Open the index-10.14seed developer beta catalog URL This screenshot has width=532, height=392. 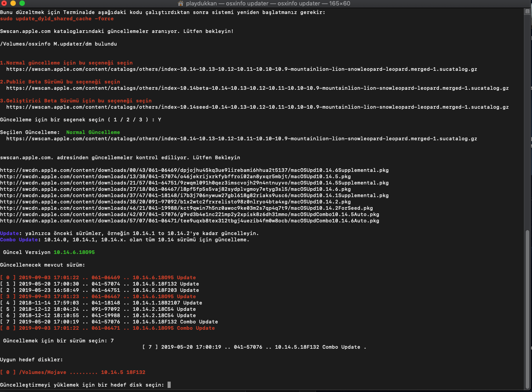pyautogui.click(x=257, y=107)
